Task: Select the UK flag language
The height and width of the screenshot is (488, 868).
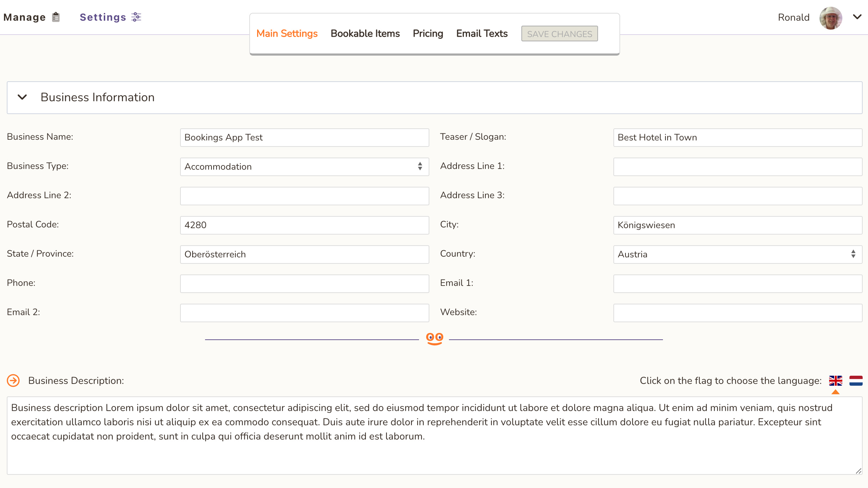Action: pyautogui.click(x=836, y=381)
